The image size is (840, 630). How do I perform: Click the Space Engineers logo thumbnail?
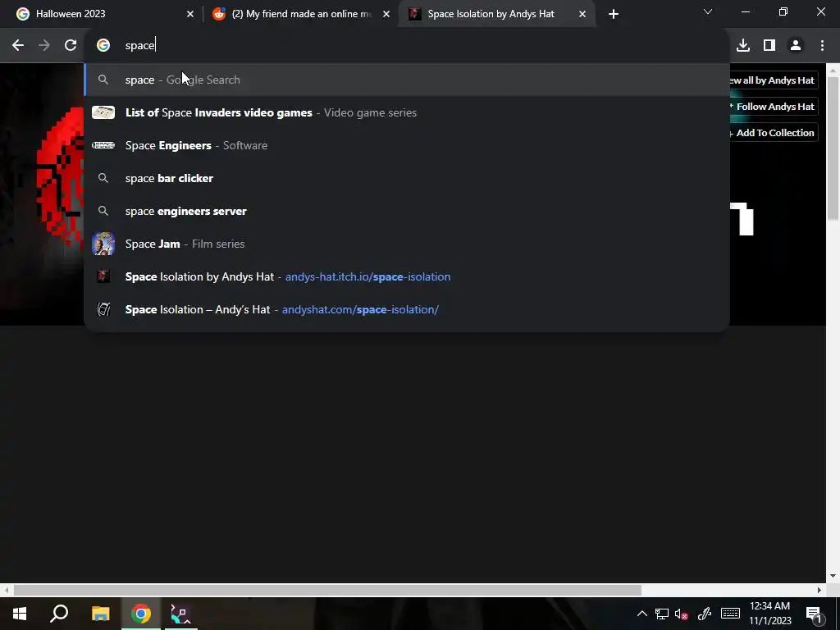coord(103,145)
